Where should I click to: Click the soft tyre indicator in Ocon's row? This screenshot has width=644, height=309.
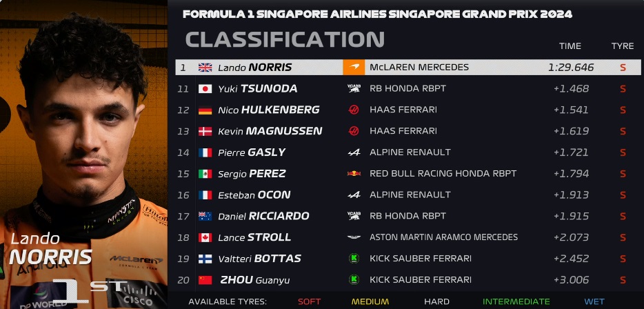pyautogui.click(x=623, y=195)
